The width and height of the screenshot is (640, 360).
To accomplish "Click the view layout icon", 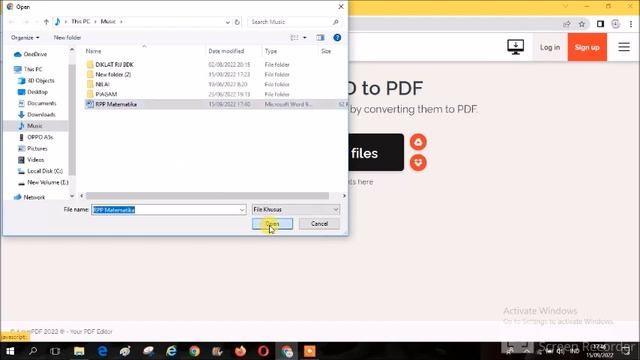I will 294,38.
